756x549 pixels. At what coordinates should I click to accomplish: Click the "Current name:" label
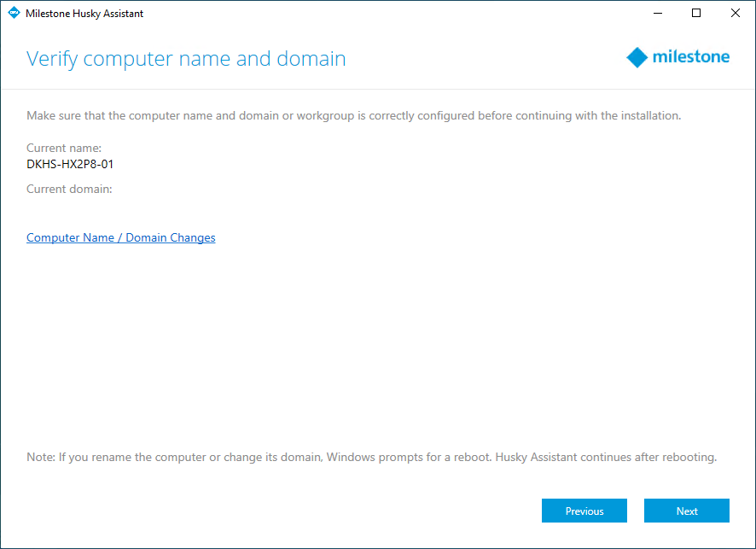click(64, 149)
